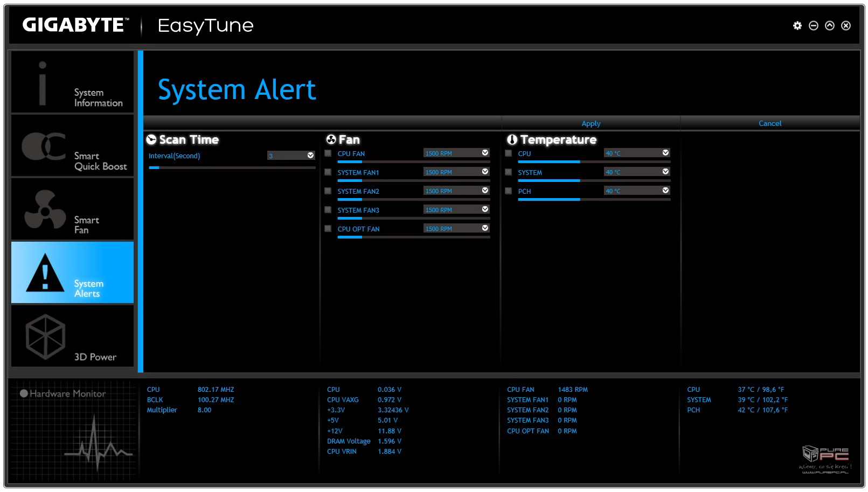Click the CPU VAXG reading 0.972 V
Image resolution: width=868 pixels, height=492 pixels.
pos(390,399)
